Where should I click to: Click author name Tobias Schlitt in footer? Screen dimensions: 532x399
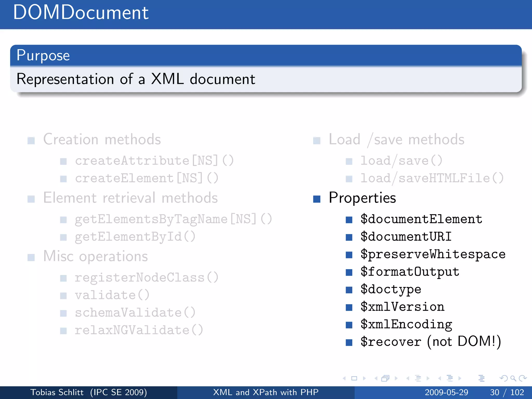pyautogui.click(x=57, y=392)
